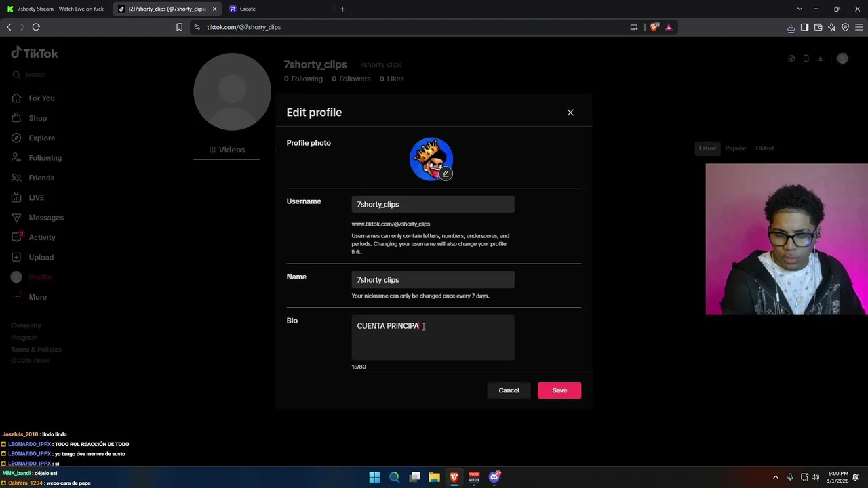Sort videos by Oldest

pyautogui.click(x=764, y=148)
